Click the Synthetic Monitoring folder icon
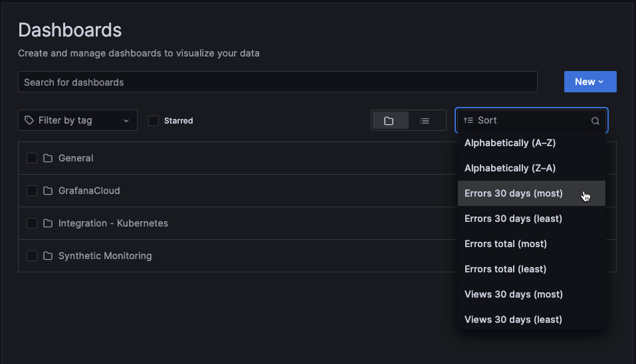Viewport: 636px width, 364px height. click(x=48, y=256)
